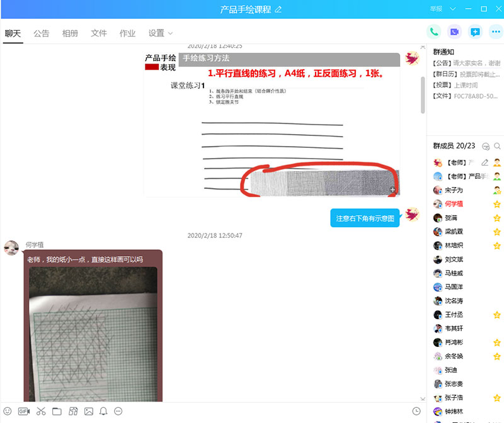Search group members with magnifier icon
Viewport: 504px width, 423px height.
tap(497, 146)
